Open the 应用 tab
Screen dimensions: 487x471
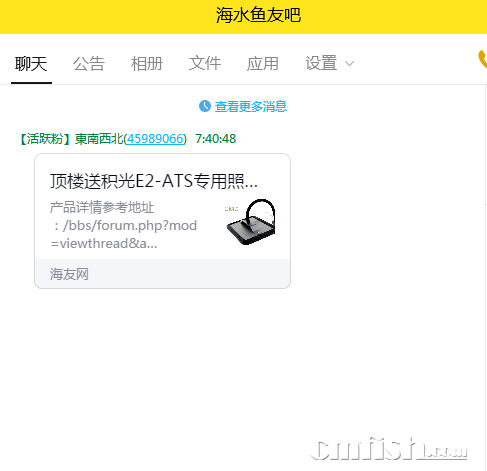tap(263, 63)
